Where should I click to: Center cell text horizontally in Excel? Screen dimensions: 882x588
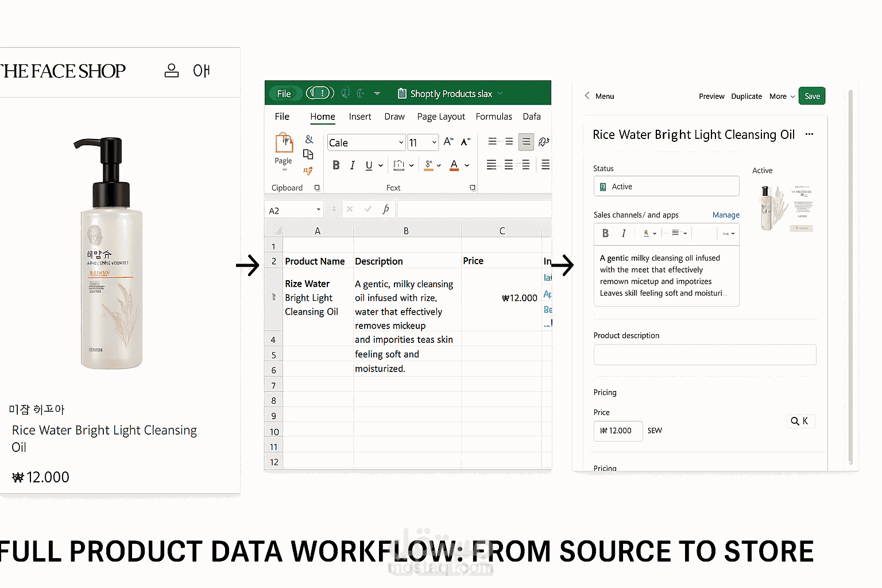509,165
